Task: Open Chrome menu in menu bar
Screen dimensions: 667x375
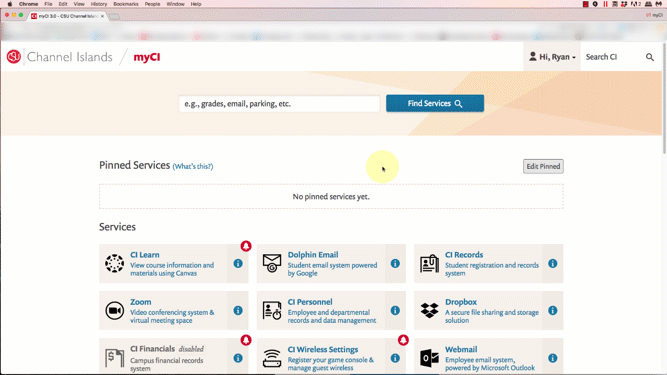Action: pos(29,4)
